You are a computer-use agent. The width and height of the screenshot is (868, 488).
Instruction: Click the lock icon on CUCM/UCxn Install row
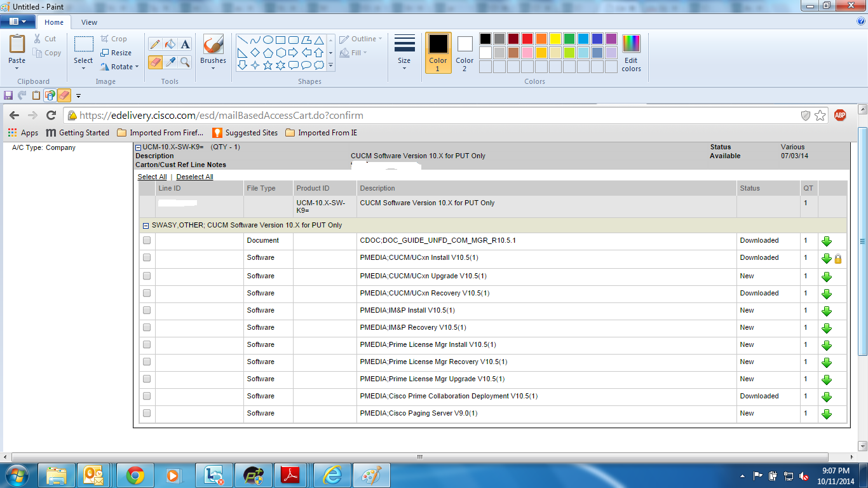coord(838,259)
